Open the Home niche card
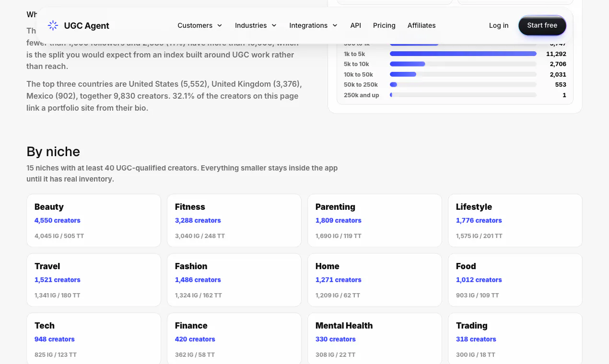The height and width of the screenshot is (364, 609). click(375, 280)
